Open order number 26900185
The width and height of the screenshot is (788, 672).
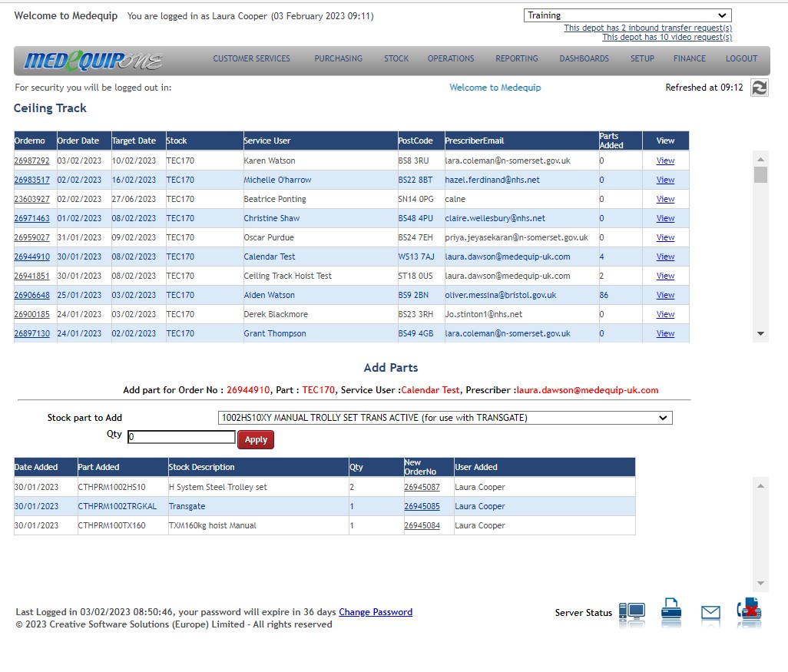[31, 314]
